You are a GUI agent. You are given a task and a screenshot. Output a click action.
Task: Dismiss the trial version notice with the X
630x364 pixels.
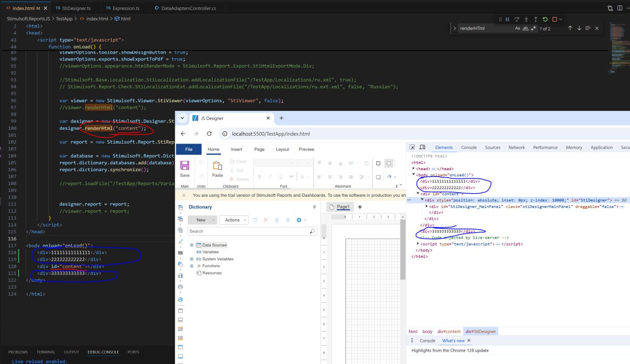pyautogui.click(x=184, y=195)
